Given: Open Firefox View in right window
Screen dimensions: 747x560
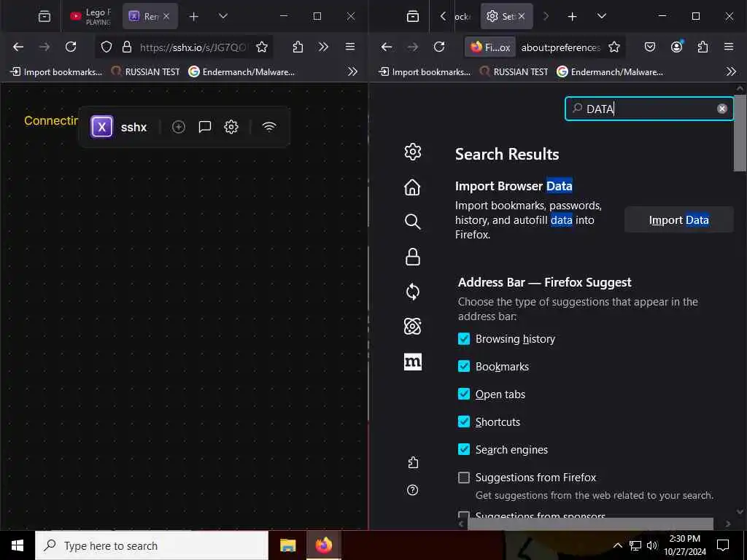Looking at the screenshot, I should [413, 16].
